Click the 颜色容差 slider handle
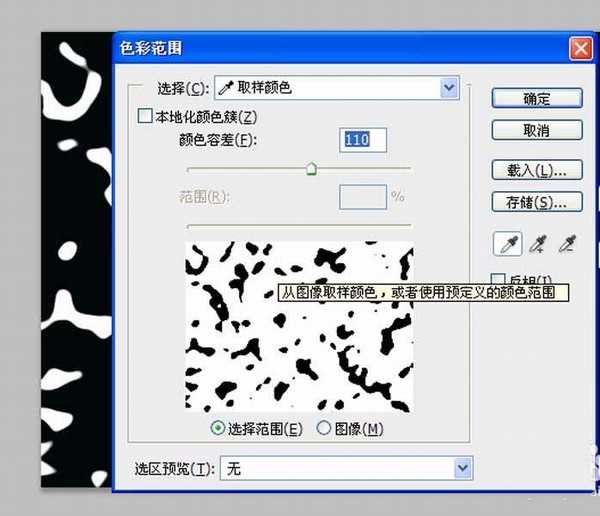This screenshot has height=516, width=600. tap(311, 169)
